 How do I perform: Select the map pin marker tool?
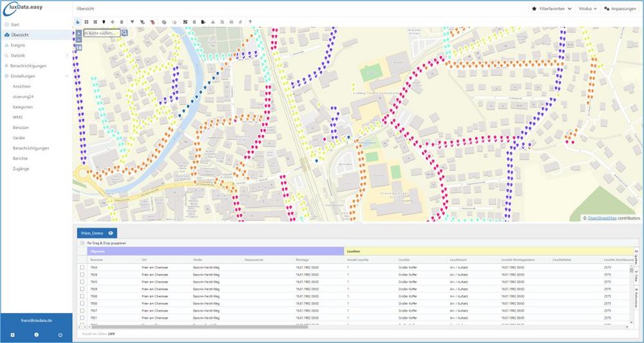[x=104, y=21]
